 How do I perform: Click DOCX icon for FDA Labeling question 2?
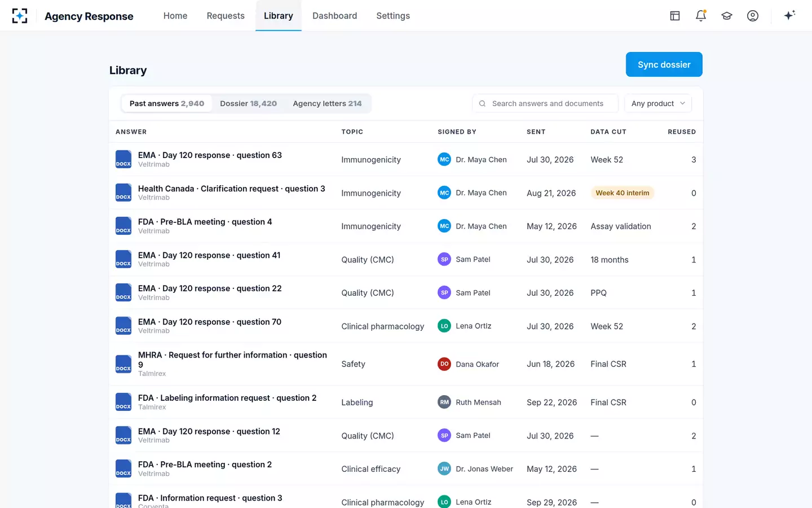pyautogui.click(x=123, y=402)
